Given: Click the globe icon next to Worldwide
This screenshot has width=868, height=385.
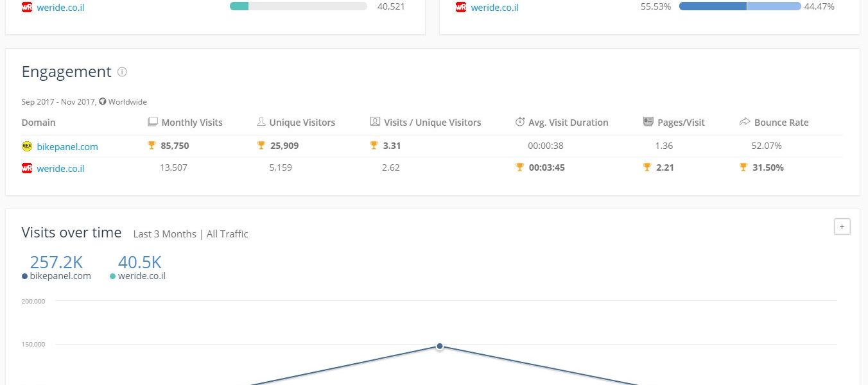Looking at the screenshot, I should (102, 101).
